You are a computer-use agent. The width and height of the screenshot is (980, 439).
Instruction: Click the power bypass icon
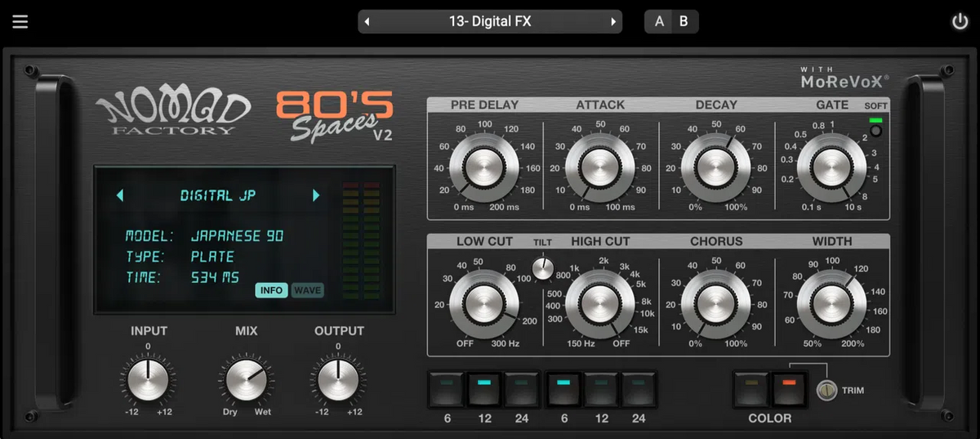click(x=960, y=21)
